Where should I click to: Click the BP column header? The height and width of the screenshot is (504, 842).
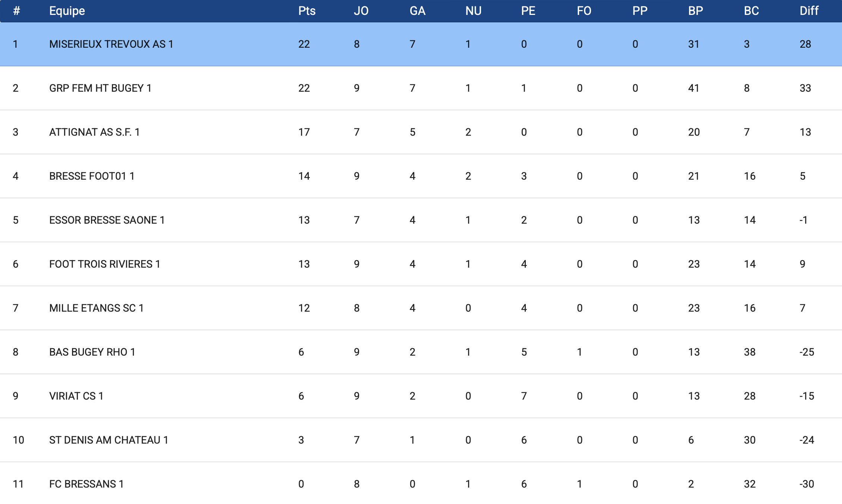tap(695, 11)
